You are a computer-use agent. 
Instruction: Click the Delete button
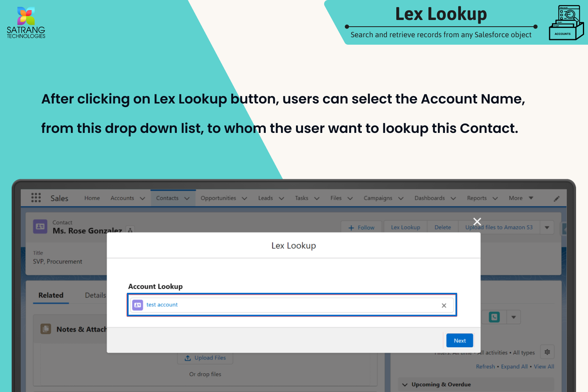coord(443,227)
